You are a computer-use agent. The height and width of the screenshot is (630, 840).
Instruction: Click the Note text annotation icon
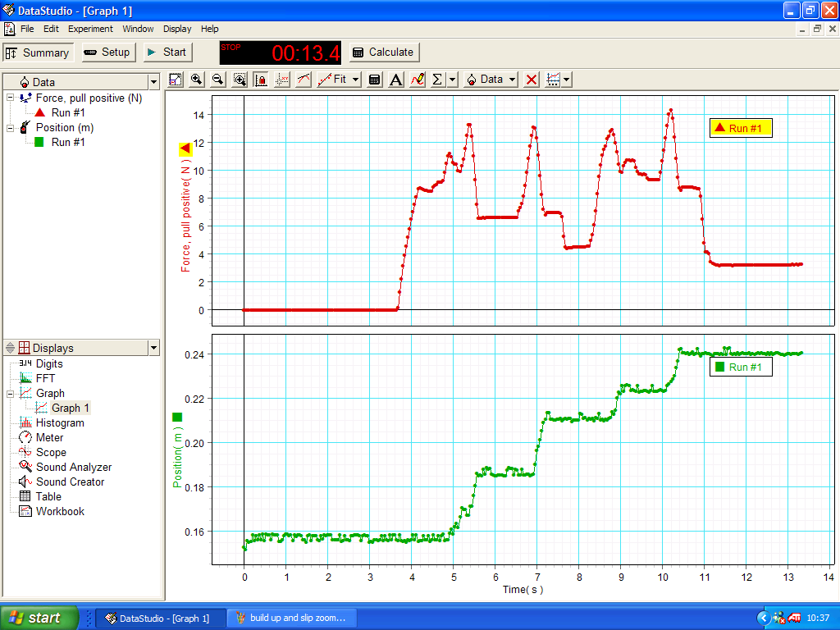(x=396, y=80)
